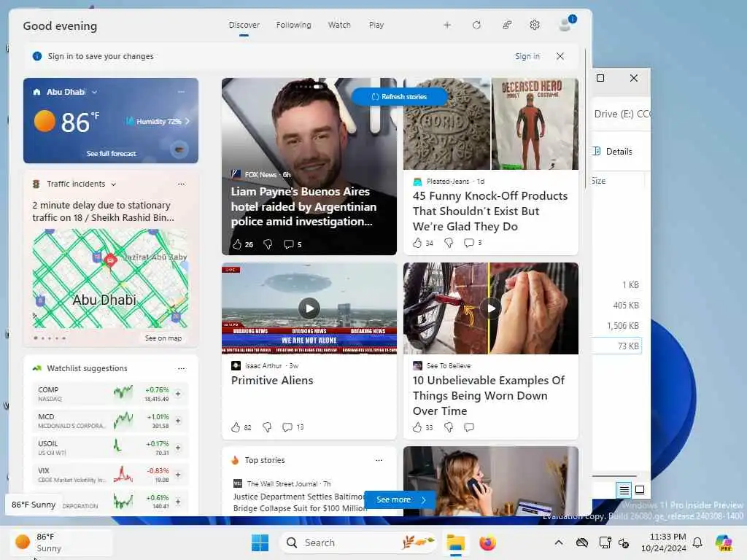
Task: Expand the Abu Dhabi location dropdown
Action: click(x=94, y=92)
